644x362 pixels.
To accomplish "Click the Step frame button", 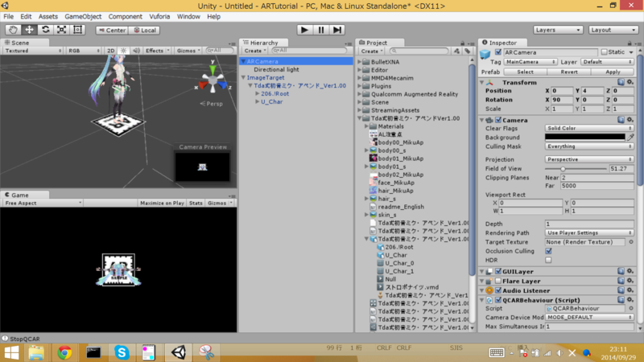I will pos(336,30).
